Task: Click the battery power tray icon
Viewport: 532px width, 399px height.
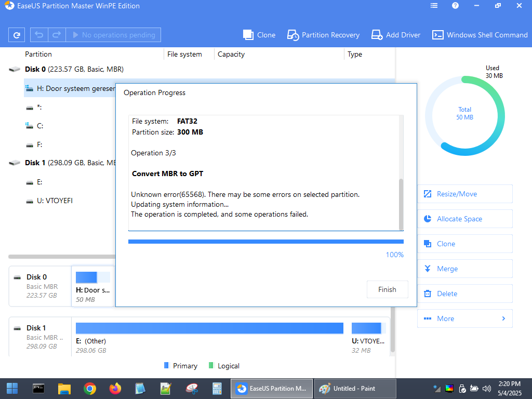Action: click(474, 389)
